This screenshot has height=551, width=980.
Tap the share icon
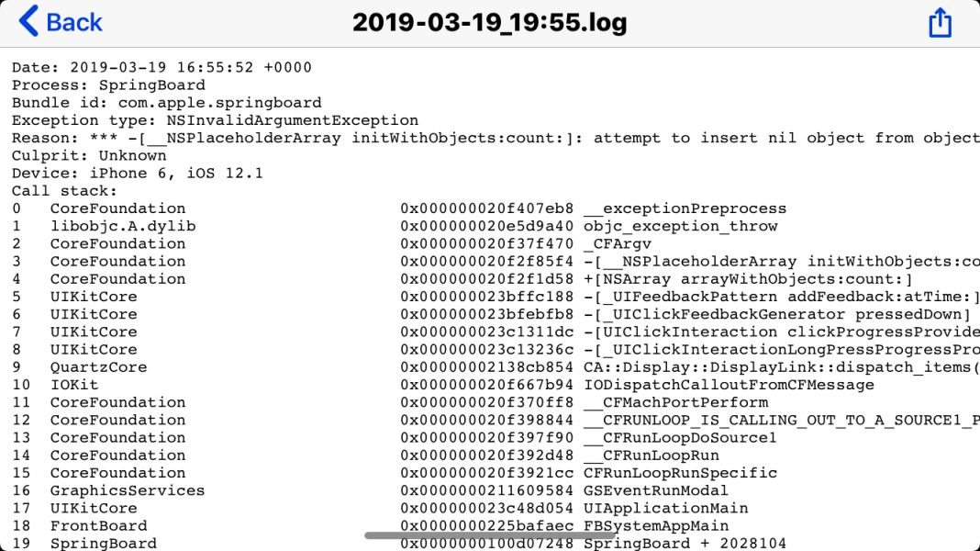[x=940, y=22]
